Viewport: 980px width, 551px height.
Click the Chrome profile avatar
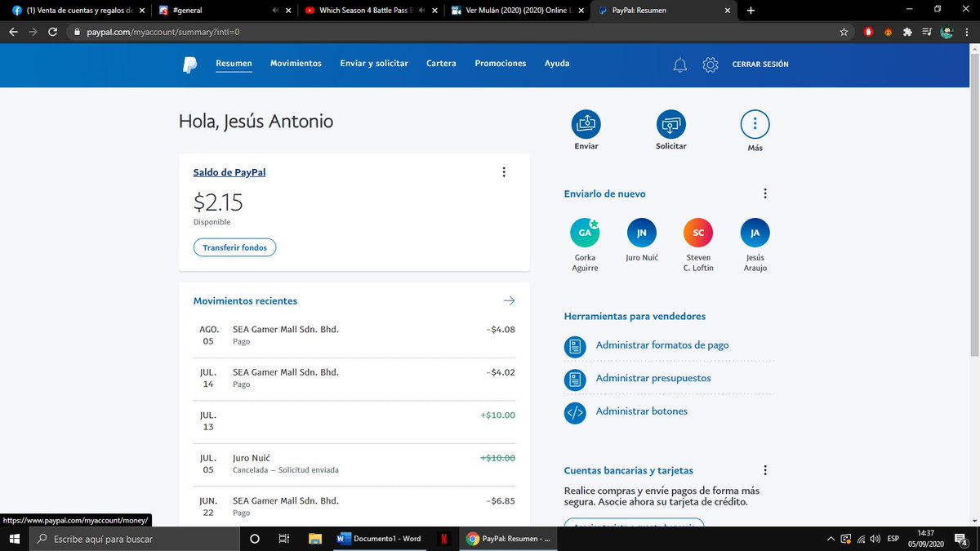coord(947,32)
